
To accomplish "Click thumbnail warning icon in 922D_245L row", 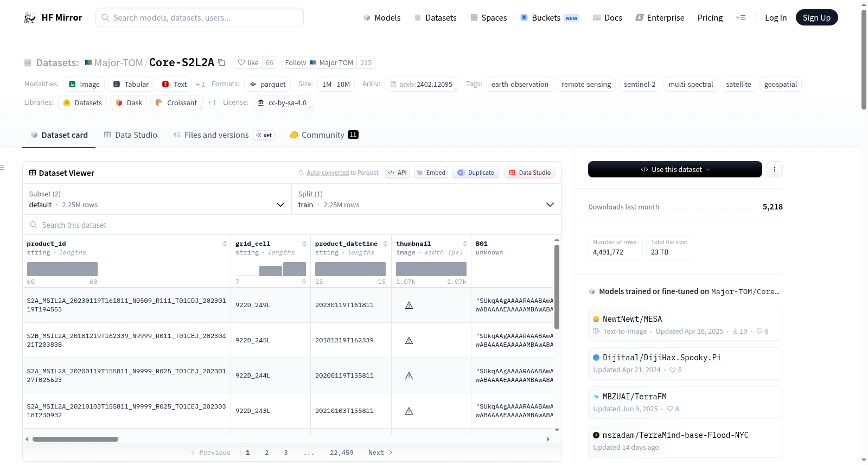I will coord(409,340).
